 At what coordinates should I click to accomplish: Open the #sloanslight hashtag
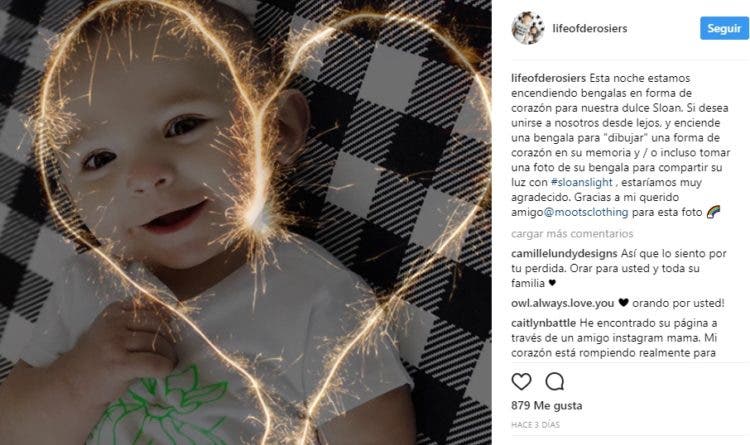tap(582, 182)
